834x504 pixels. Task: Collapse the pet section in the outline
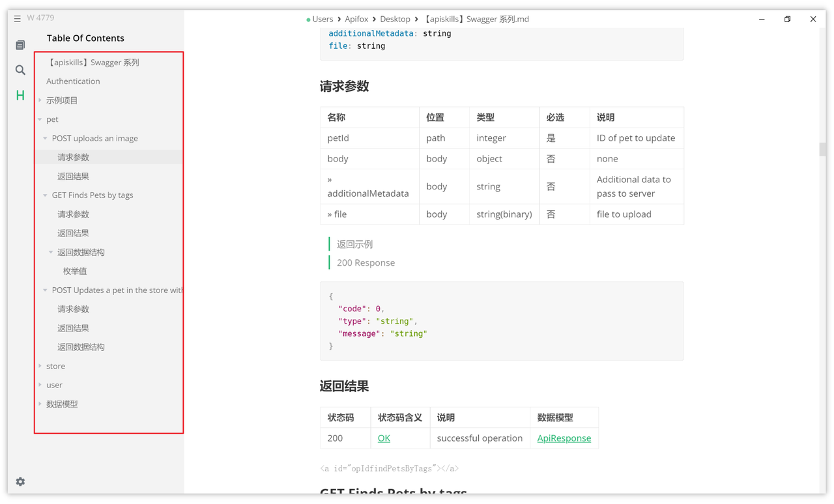40,119
